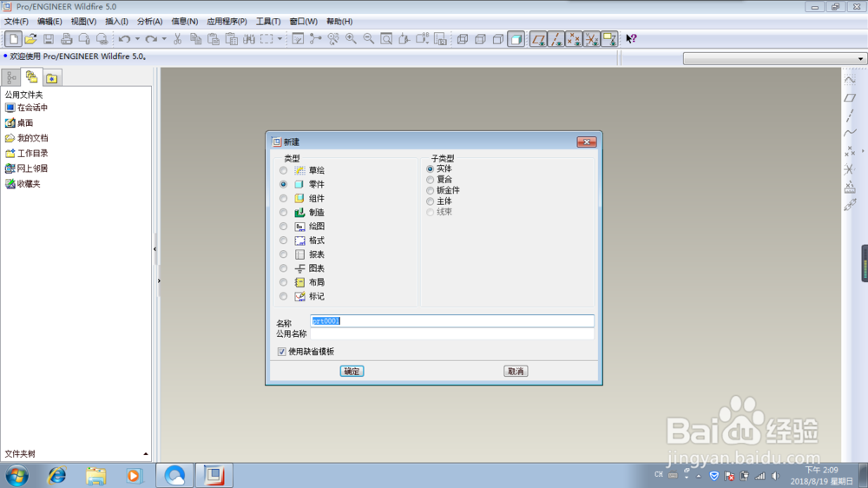The height and width of the screenshot is (488, 868).
Task: Select the Shading display icon
Action: coord(516,39)
